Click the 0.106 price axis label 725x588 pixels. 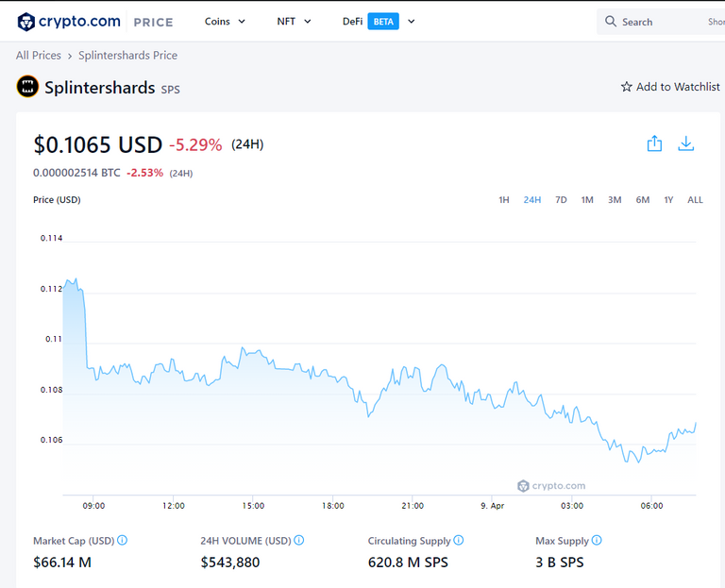click(51, 440)
